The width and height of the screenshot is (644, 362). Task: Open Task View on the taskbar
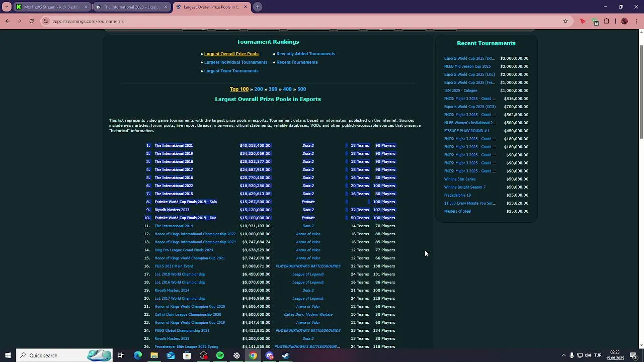121,355
